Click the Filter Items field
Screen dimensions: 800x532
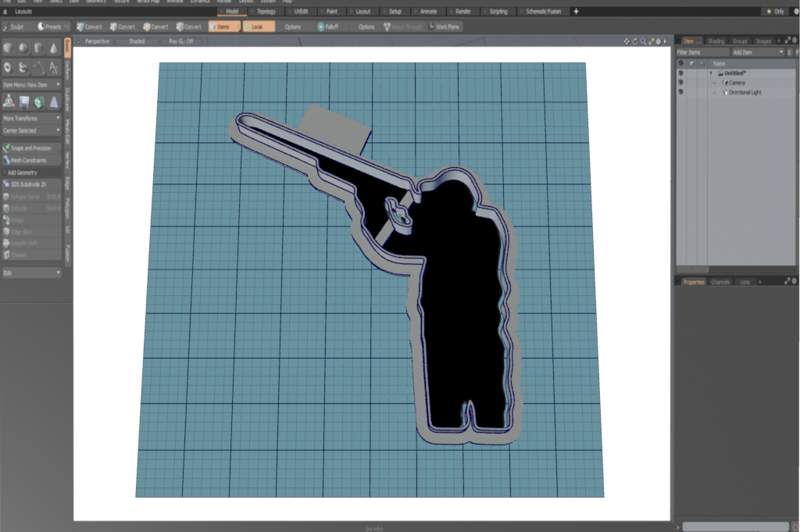tap(703, 52)
